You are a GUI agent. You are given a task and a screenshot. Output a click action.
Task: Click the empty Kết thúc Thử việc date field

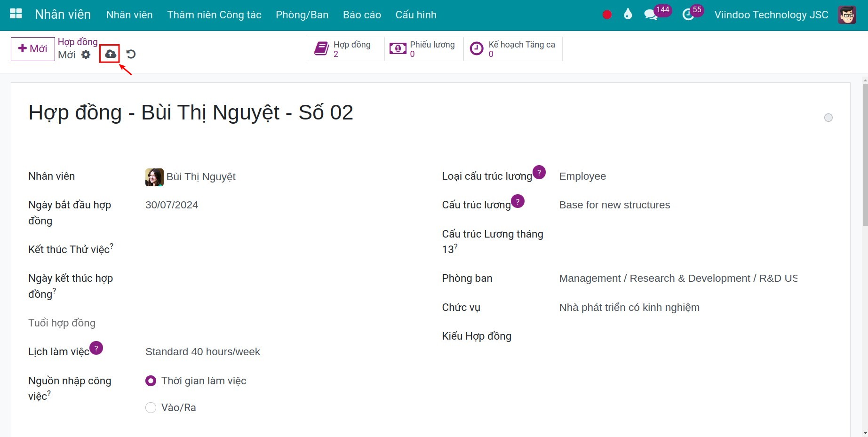point(264,249)
